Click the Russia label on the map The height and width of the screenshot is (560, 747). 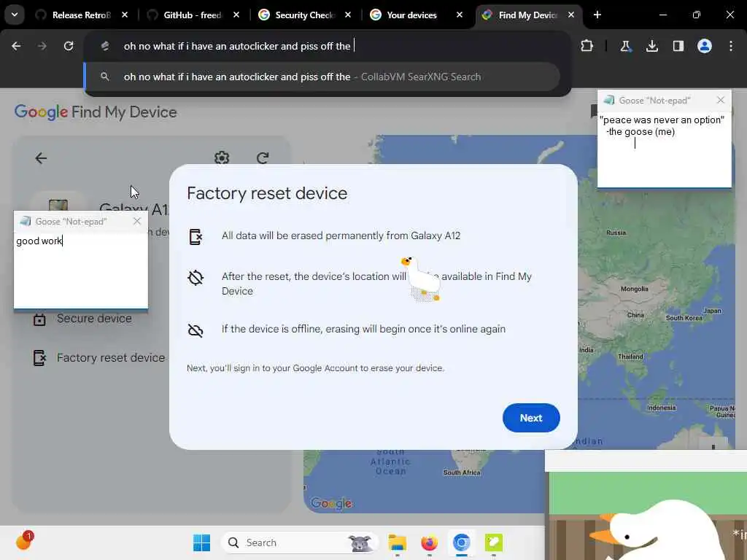coord(616,233)
